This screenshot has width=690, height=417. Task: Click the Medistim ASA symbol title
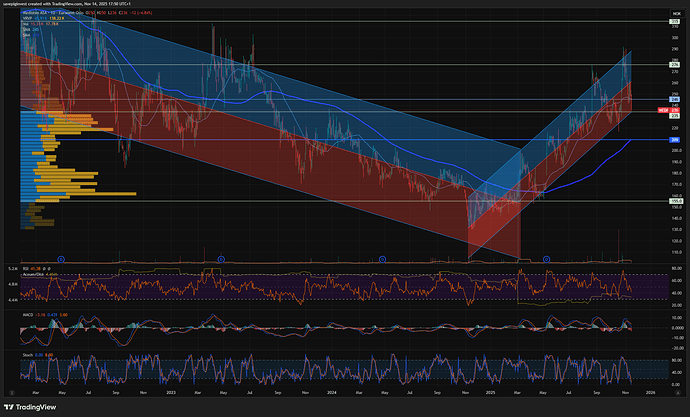[x=40, y=14]
